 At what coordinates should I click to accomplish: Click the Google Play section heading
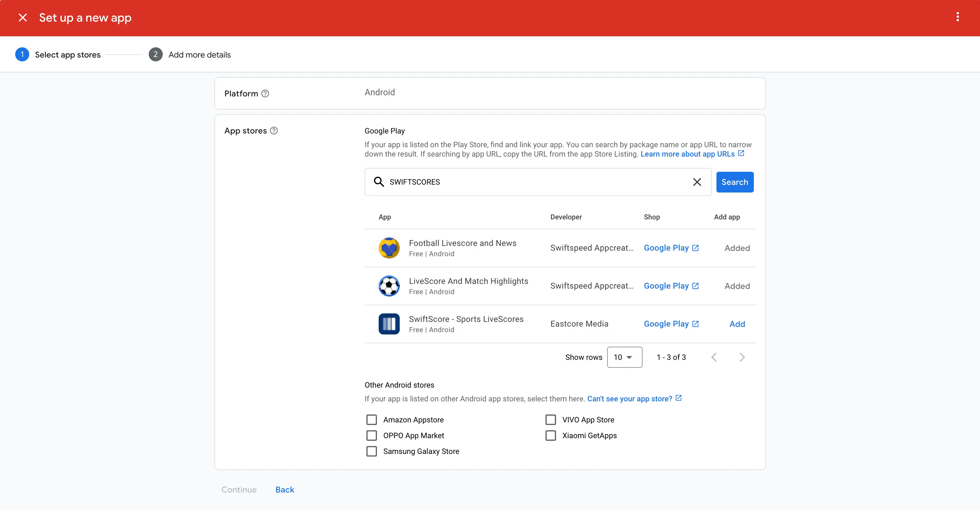pyautogui.click(x=384, y=131)
